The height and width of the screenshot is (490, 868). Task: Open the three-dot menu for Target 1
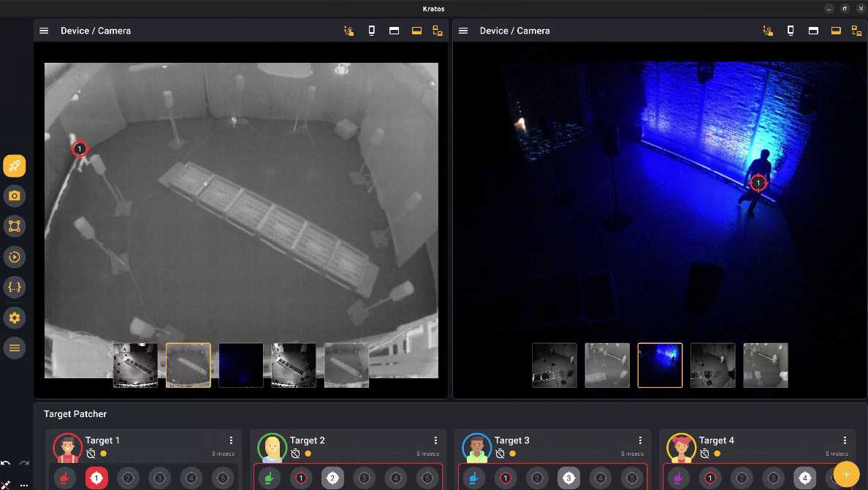point(231,440)
